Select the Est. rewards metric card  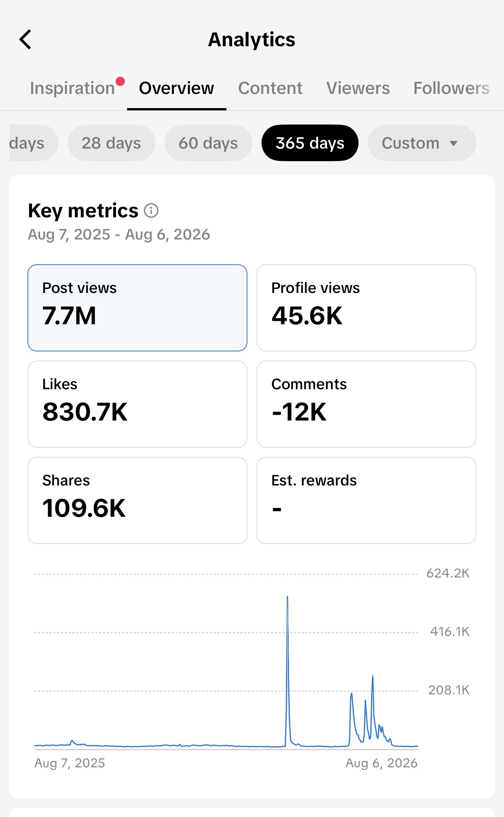(367, 500)
